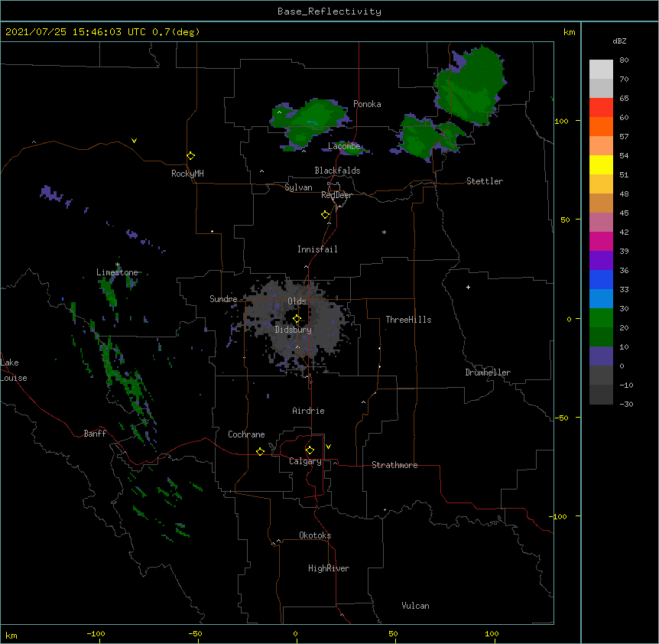This screenshot has height=644, width=659.
Task: Click the 'Calgary' city label
Action: pyautogui.click(x=305, y=461)
